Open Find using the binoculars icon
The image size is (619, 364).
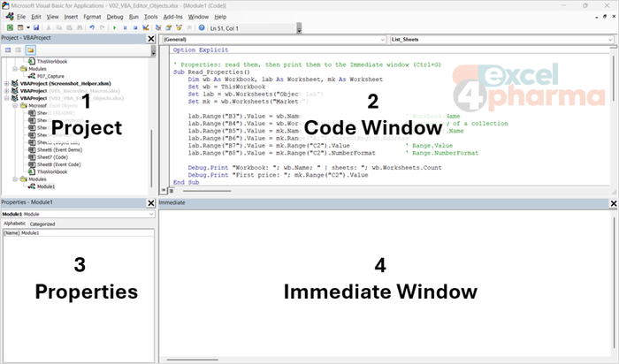[80, 27]
